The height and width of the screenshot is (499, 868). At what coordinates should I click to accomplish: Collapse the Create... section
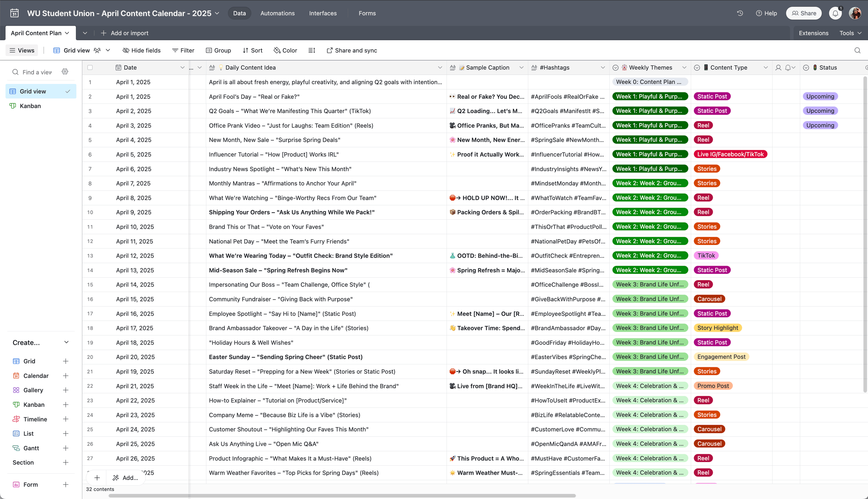pos(66,342)
